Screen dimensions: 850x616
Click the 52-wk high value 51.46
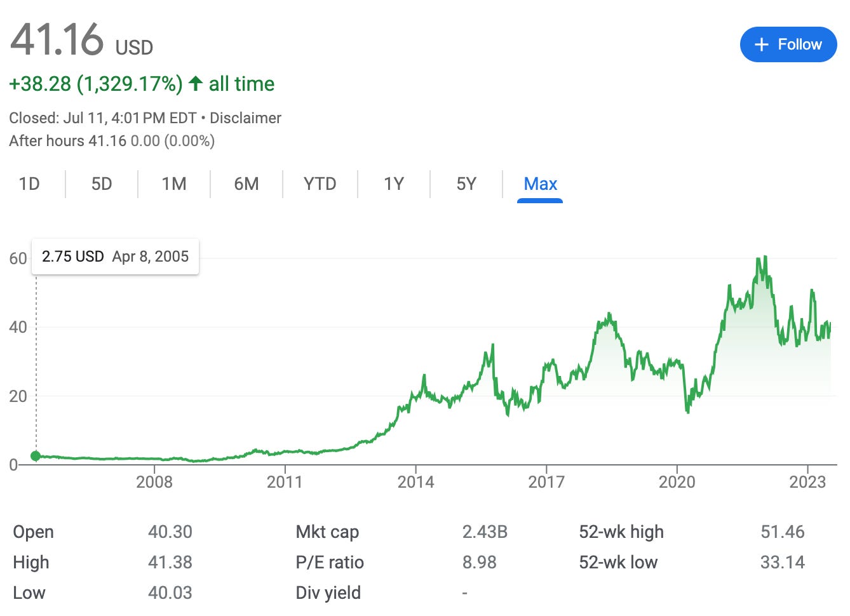[x=783, y=532]
